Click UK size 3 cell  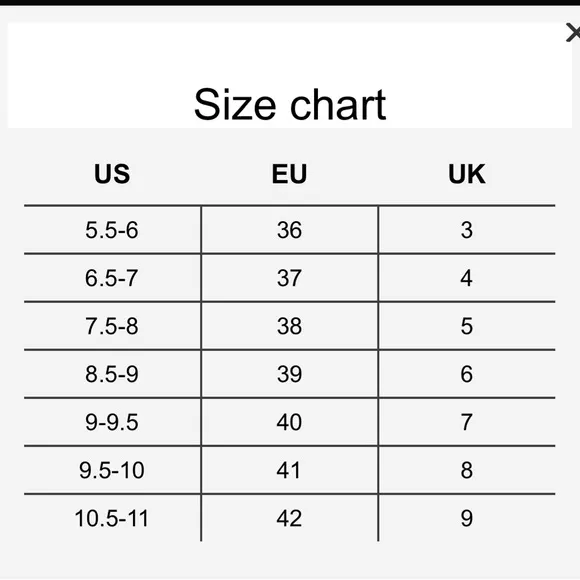467,230
